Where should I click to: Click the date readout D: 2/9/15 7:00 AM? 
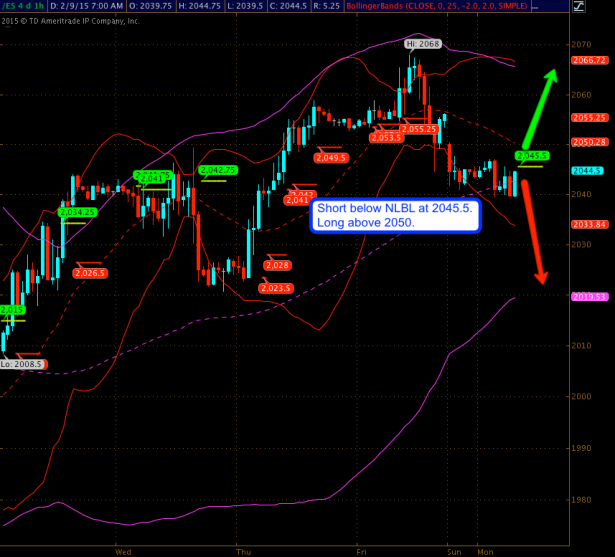pyautogui.click(x=87, y=6)
